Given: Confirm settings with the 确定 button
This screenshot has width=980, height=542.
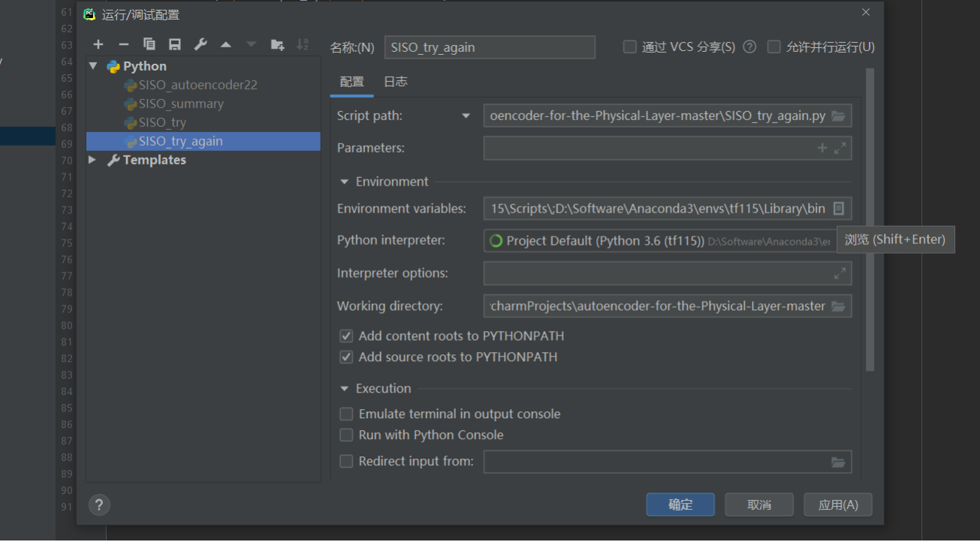Looking at the screenshot, I should [680, 504].
